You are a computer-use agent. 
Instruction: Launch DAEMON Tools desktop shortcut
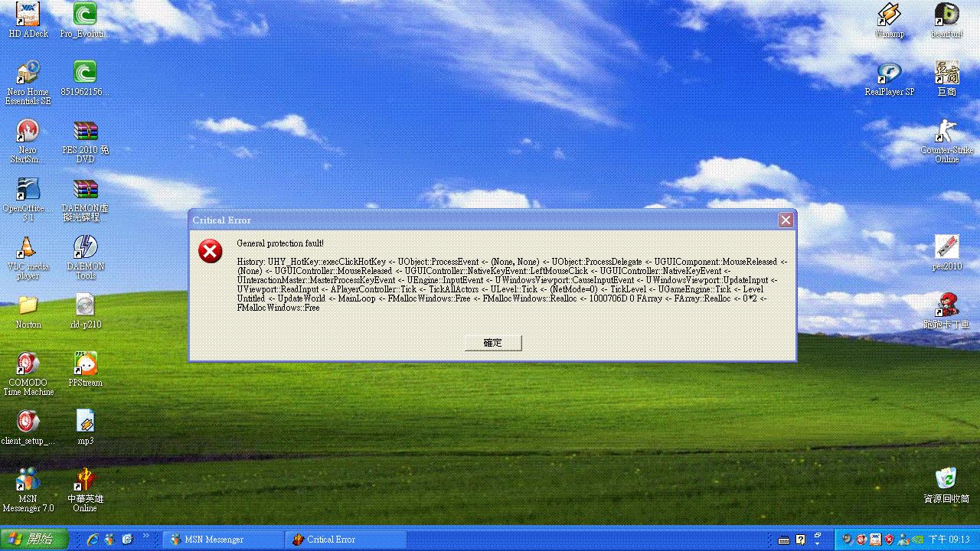[85, 258]
